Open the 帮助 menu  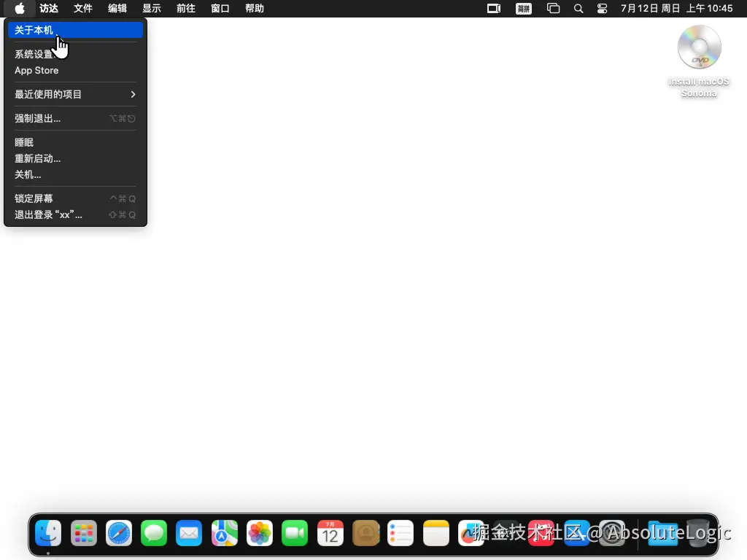255,9
